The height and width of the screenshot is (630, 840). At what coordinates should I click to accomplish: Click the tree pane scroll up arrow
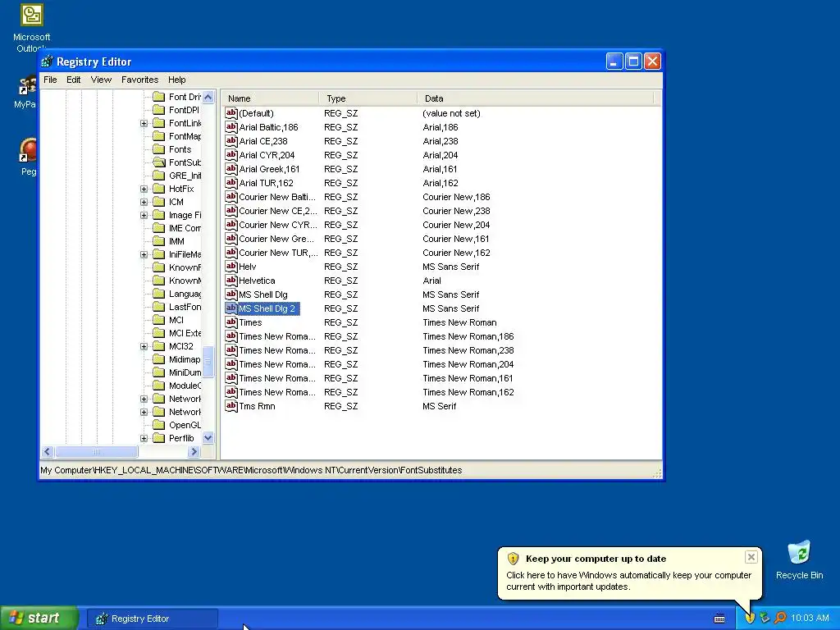click(208, 97)
